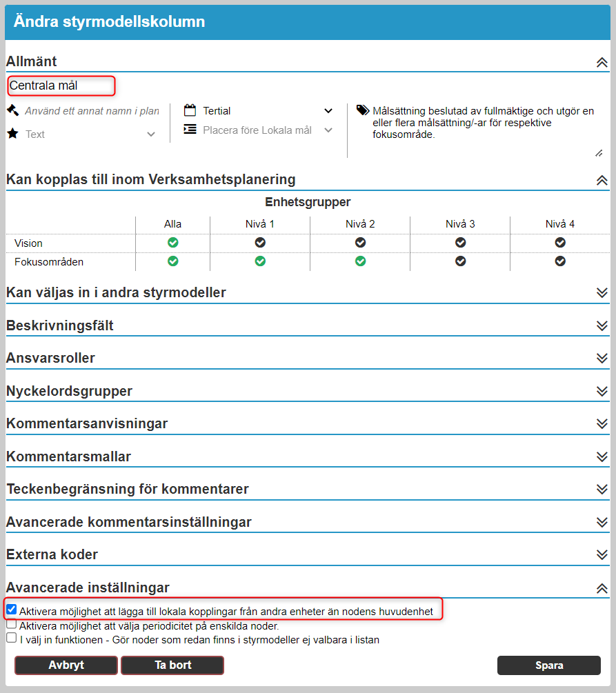Collapse the Avancerade inställningar section
This screenshot has width=616, height=693.
(602, 588)
